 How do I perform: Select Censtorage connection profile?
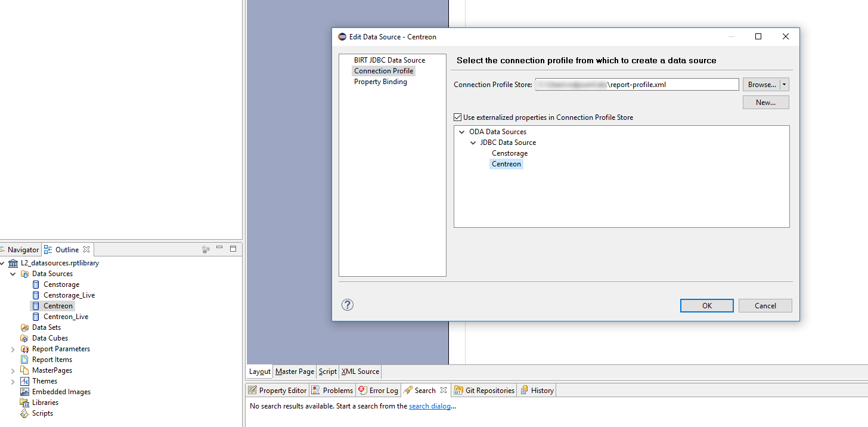click(510, 153)
